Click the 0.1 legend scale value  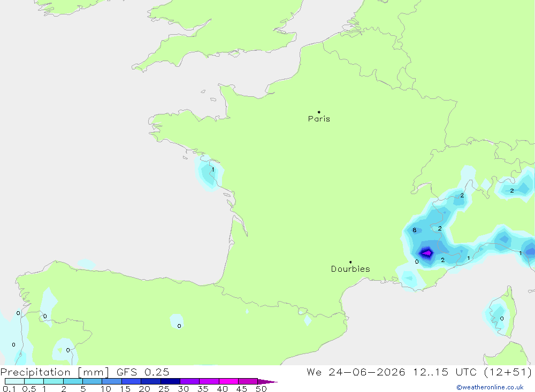(x=9, y=389)
